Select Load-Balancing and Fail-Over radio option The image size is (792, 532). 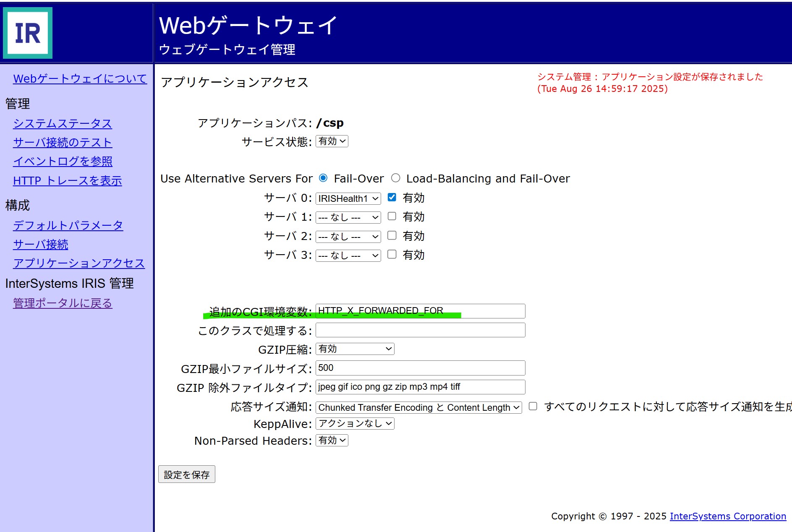[x=395, y=178]
